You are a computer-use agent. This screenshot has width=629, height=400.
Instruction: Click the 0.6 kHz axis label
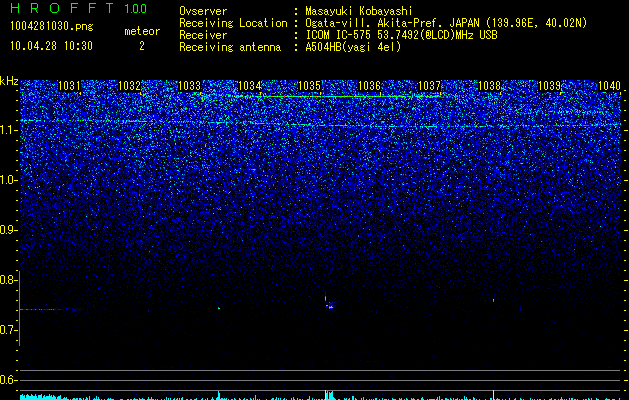pyautogui.click(x=8, y=380)
